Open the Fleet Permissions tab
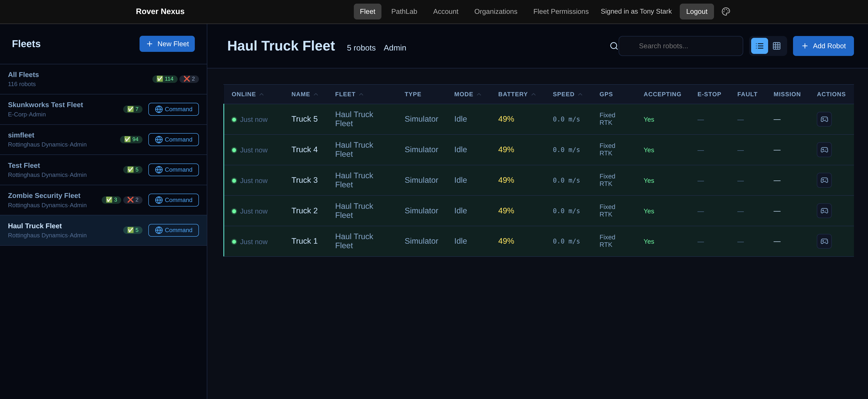Screen dimensions: 868x399 561,12
